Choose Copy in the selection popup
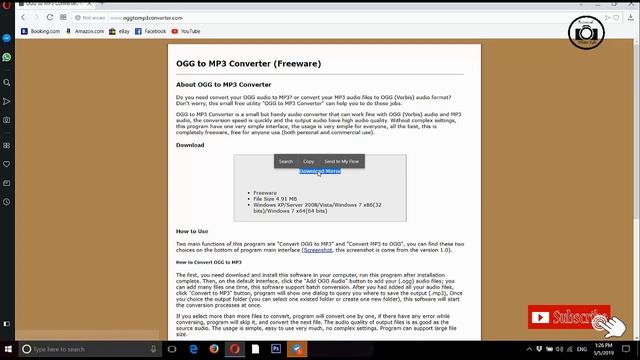The height and width of the screenshot is (360, 640). (309, 161)
